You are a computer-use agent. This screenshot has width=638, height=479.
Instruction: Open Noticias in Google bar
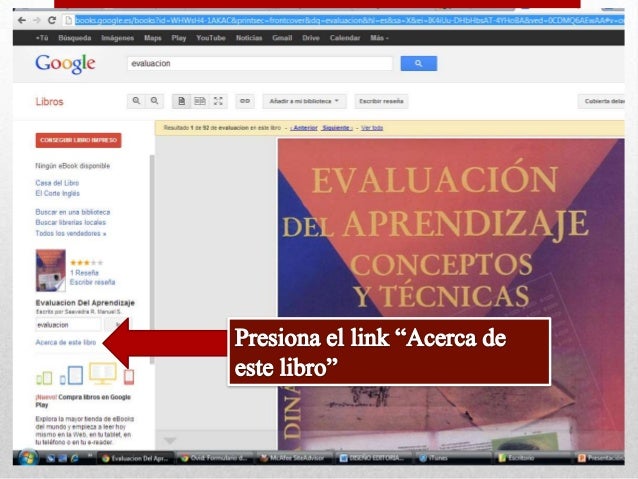pyautogui.click(x=249, y=38)
